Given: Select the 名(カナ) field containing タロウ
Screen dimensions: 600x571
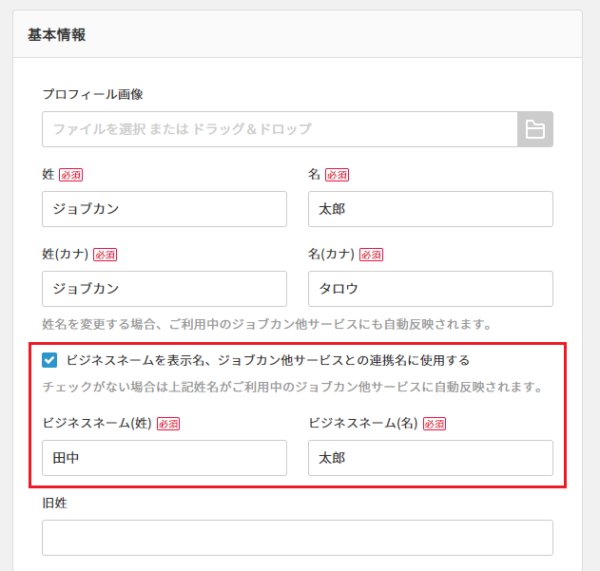Looking at the screenshot, I should pos(430,289).
